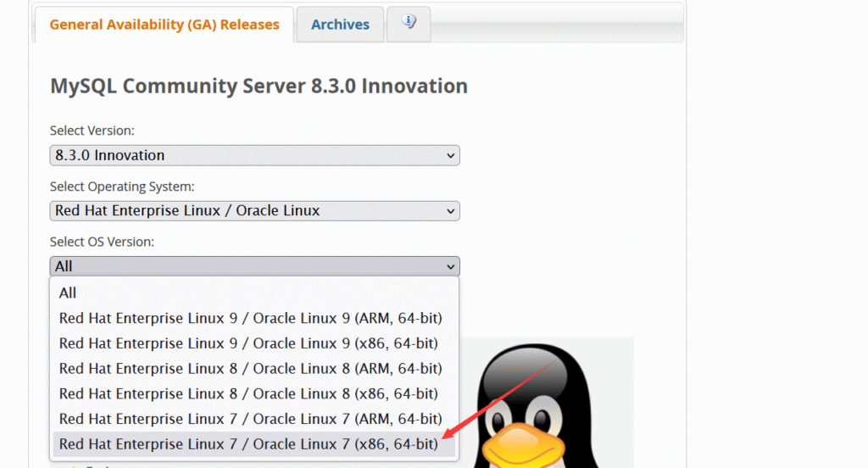Viewport: 868px width, 468px height.
Task: Open the Select Operating System dropdown
Action: (x=254, y=210)
